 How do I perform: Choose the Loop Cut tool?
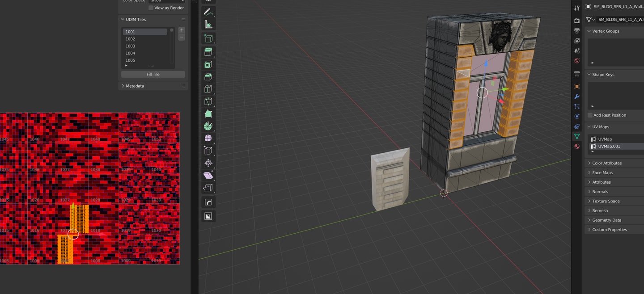point(208,89)
